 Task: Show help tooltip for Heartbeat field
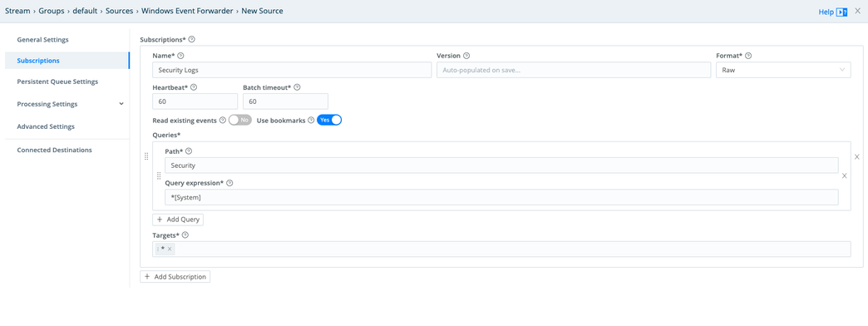[194, 87]
